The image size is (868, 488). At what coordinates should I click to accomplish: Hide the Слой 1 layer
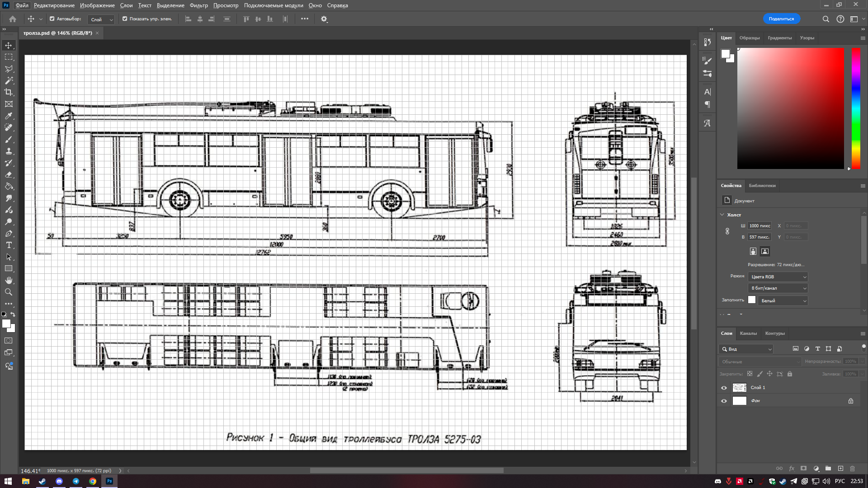click(724, 388)
